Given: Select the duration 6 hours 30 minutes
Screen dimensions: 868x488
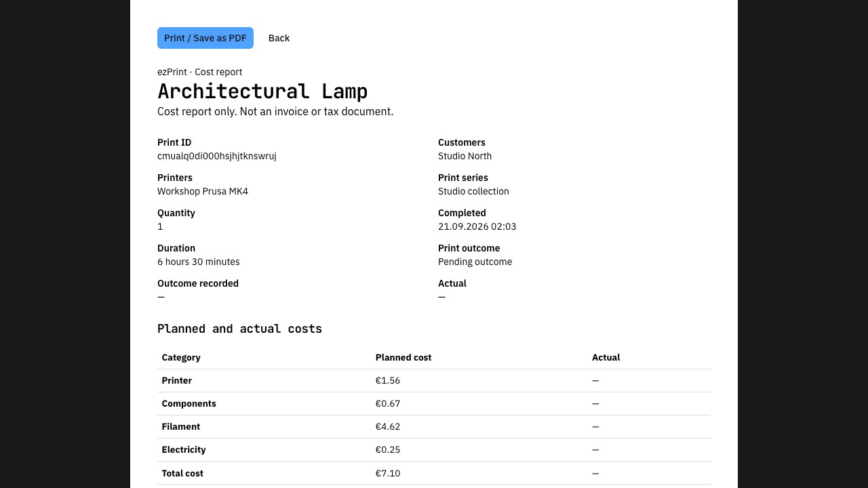Looking at the screenshot, I should coord(199,262).
